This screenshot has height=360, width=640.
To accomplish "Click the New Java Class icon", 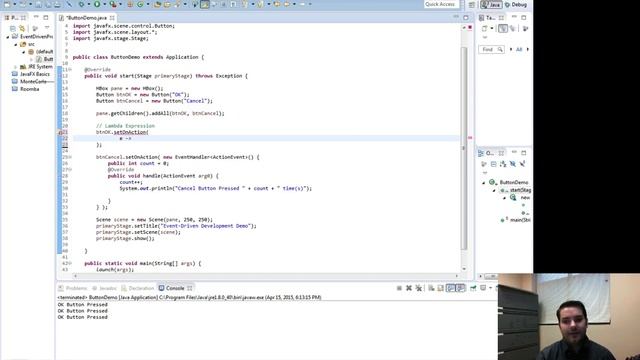I will (140, 4).
